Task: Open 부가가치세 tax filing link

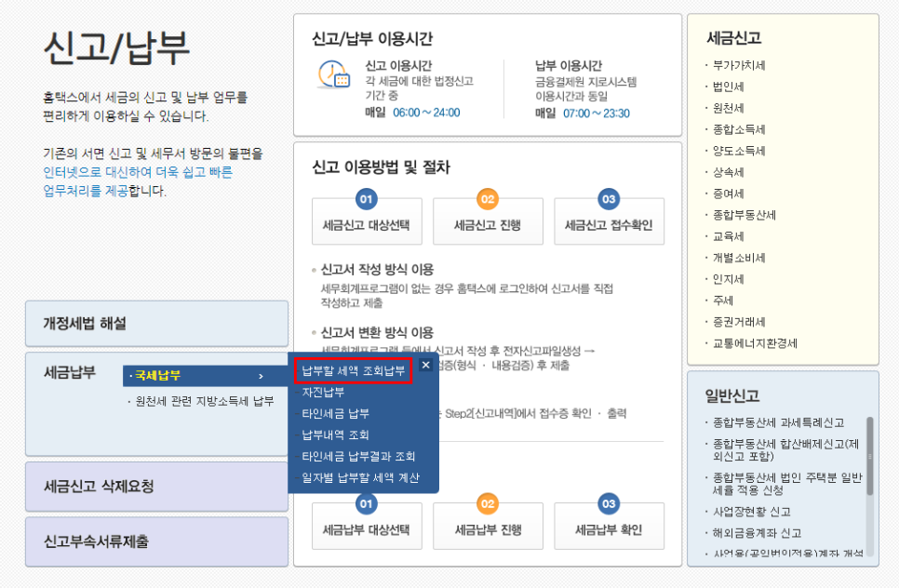Action: pos(739,65)
